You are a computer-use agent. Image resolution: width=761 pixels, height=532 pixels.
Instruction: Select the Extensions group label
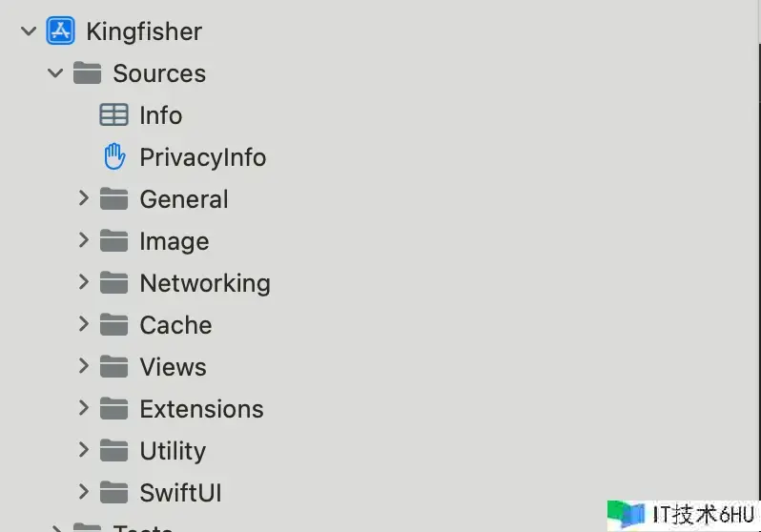pos(201,409)
